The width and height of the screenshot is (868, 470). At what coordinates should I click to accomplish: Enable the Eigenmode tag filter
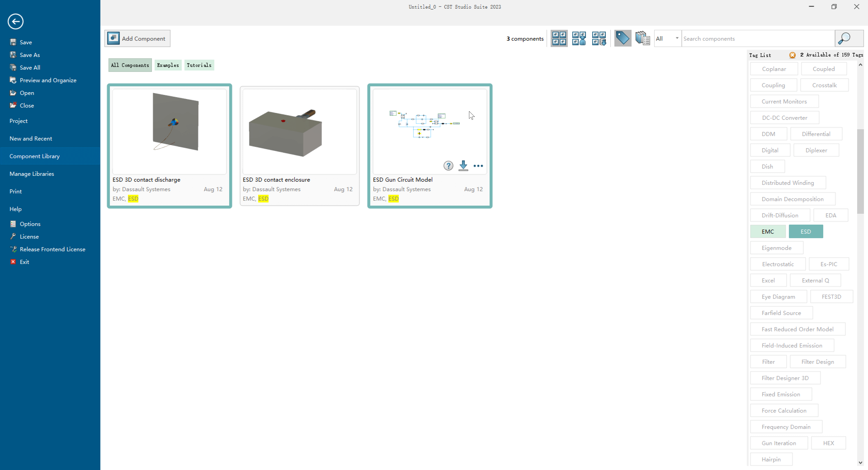(776, 248)
